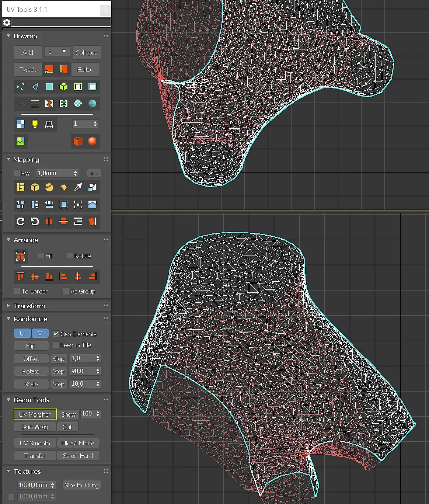Rotate UVs clockwise (arrow icon)
429x504 pixels.
coord(20,221)
